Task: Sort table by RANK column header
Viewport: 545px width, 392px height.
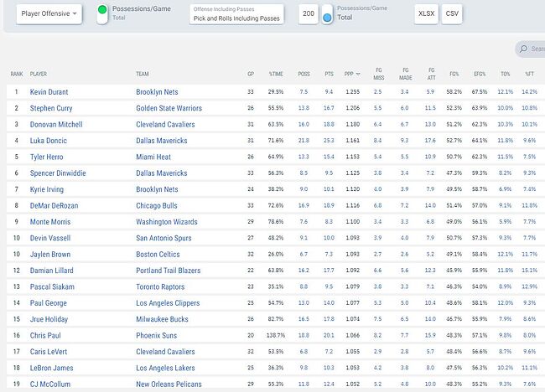Action: click(x=17, y=74)
